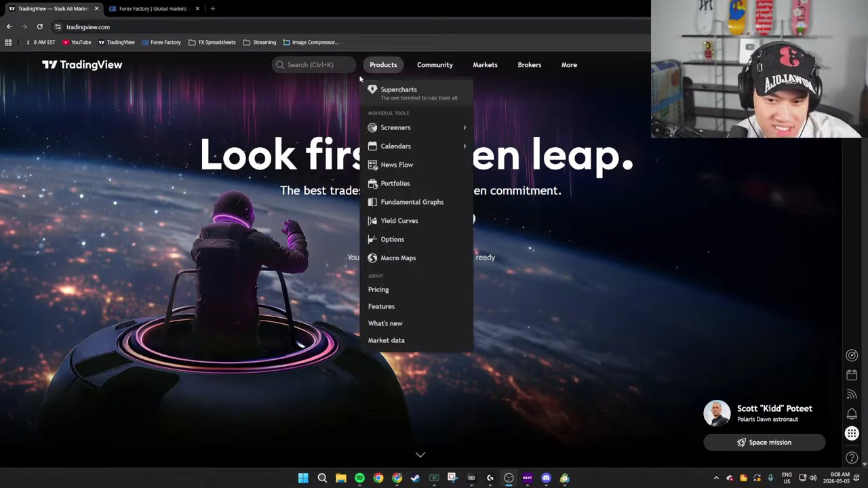Expand the Screeners submenu arrow

[465, 127]
